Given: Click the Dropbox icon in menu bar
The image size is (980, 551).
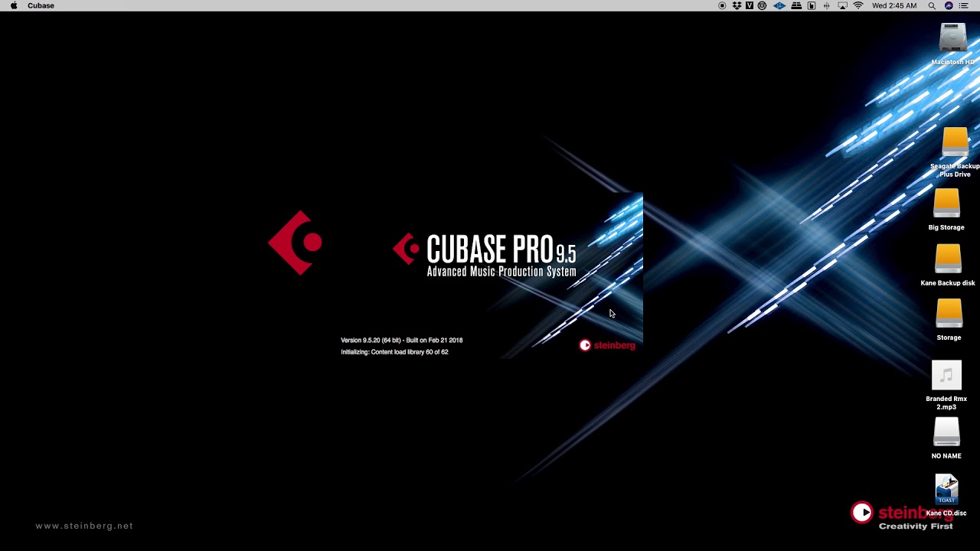Looking at the screenshot, I should [737, 5].
